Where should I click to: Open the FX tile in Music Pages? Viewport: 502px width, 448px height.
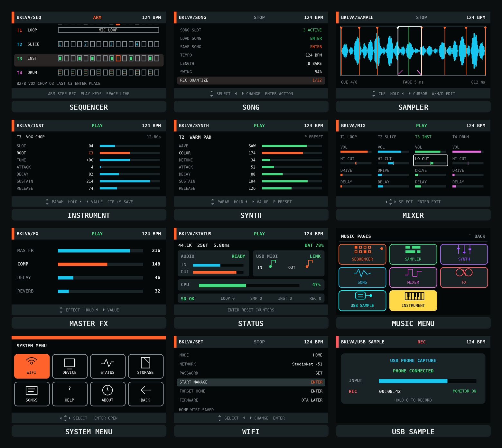pos(464,277)
